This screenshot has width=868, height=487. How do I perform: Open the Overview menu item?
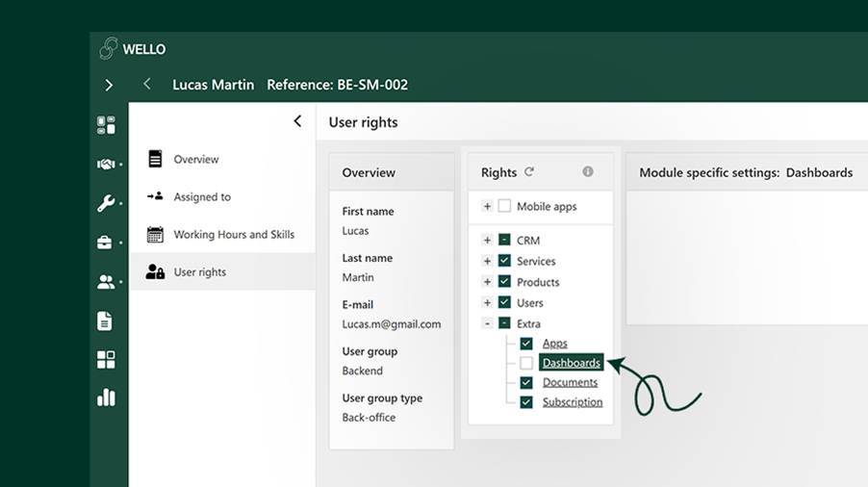pos(196,160)
